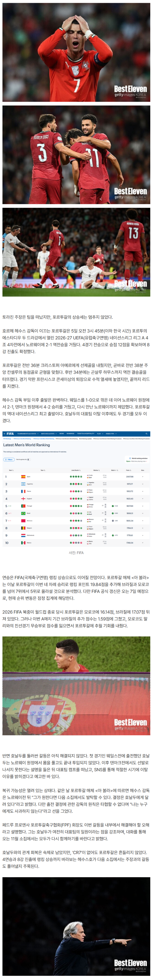The height and width of the screenshot is (980, 152).
Task: Click the Netherlands flag icon in ranking
Action: tap(23, 535)
